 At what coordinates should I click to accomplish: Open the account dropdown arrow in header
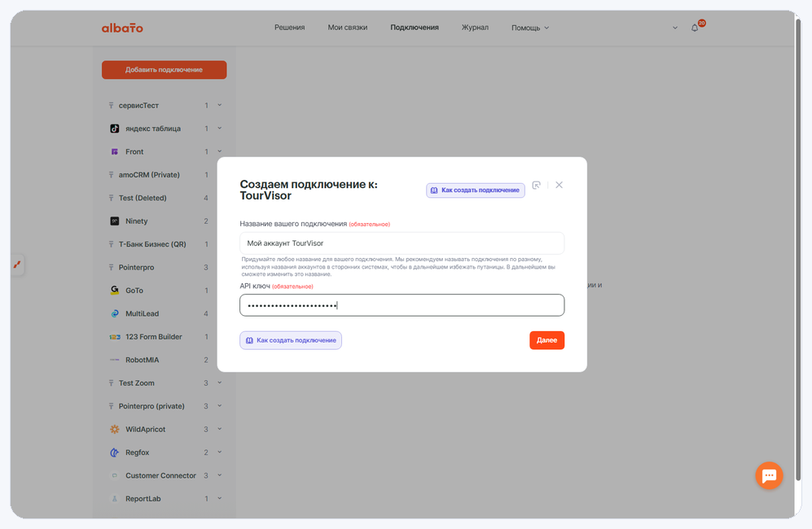675,28
